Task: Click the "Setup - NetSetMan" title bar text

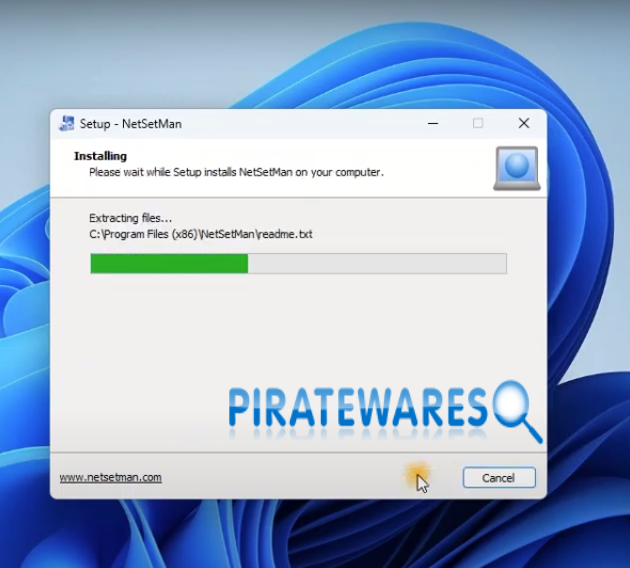Action: point(131,124)
